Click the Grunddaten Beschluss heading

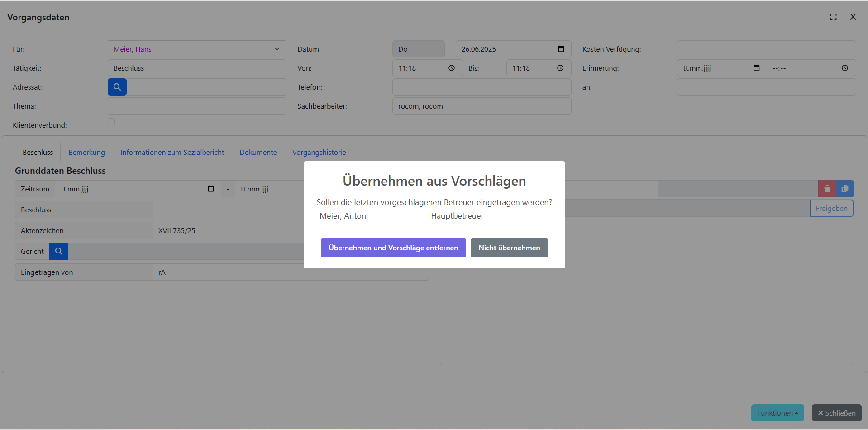pos(60,171)
